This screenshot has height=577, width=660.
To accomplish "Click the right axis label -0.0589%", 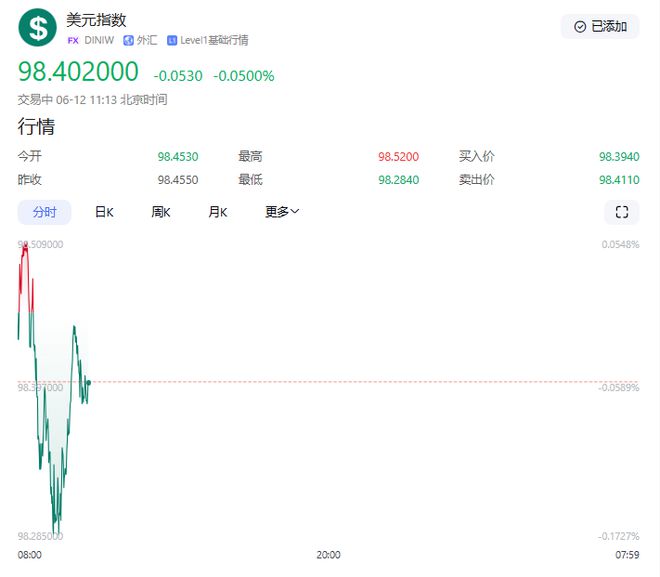I will [x=619, y=388].
